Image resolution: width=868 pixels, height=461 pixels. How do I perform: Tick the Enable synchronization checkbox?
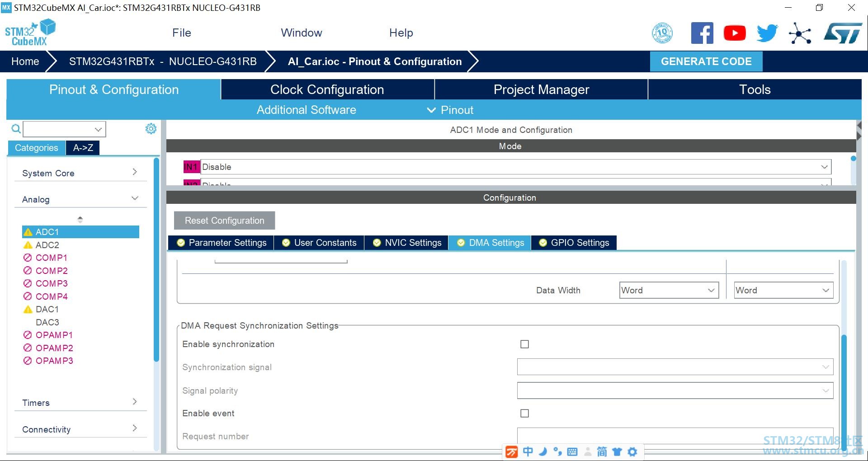tap(524, 344)
